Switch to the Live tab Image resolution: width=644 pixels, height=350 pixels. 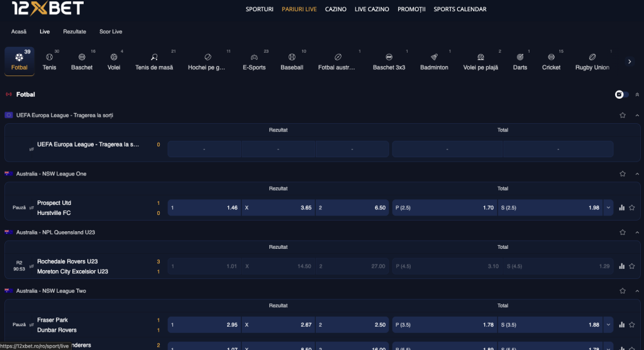[45, 31]
